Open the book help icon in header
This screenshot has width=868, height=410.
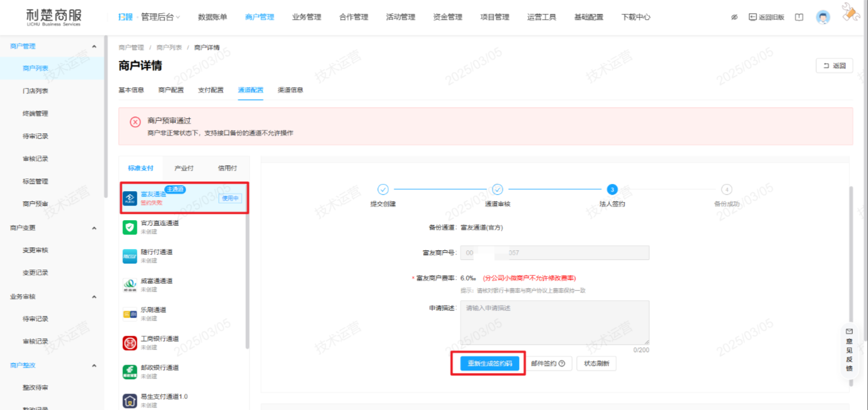[799, 17]
